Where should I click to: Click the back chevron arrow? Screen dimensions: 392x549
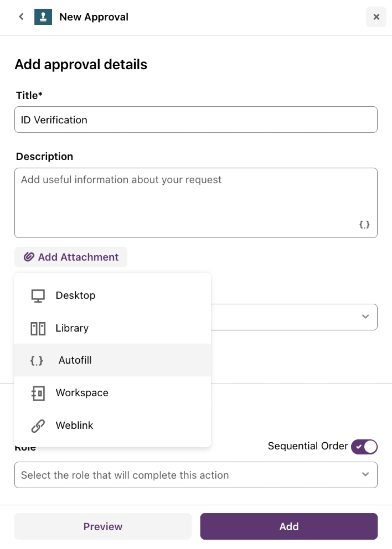click(21, 17)
